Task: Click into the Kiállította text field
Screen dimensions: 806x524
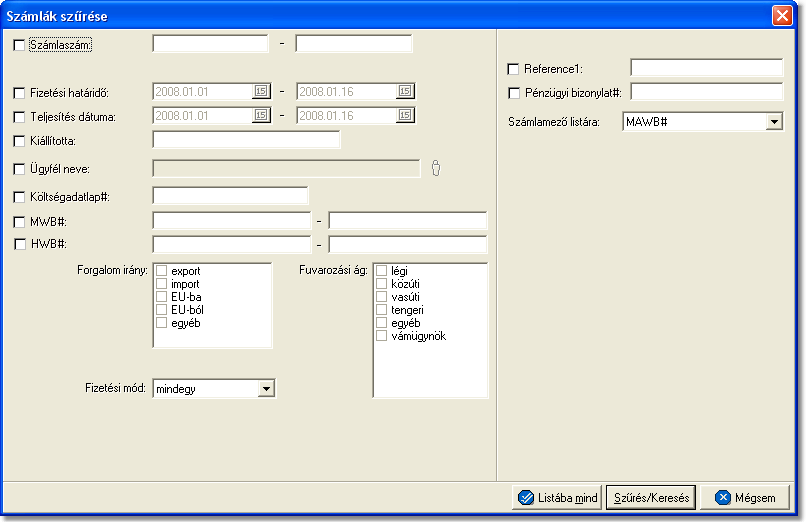Action: 246,139
